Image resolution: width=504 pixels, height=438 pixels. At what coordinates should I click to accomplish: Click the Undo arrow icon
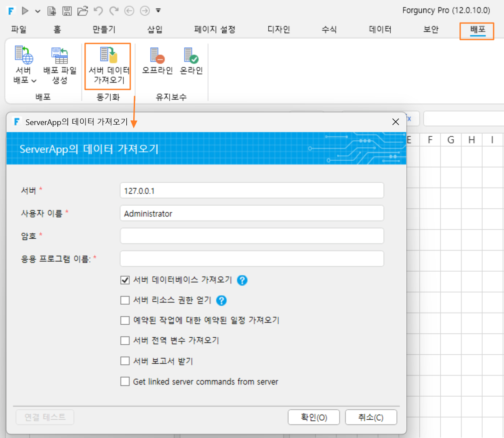99,11
